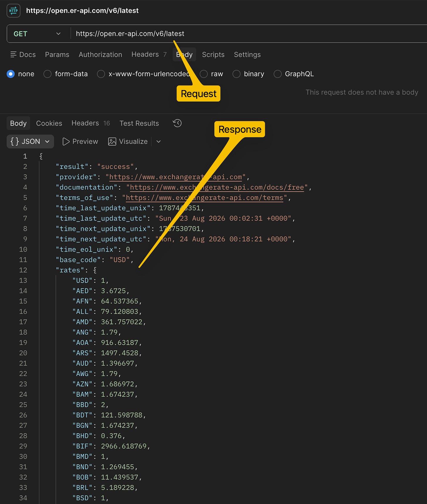The image size is (427, 504).
Task: Click the request title at top
Action: 82,11
